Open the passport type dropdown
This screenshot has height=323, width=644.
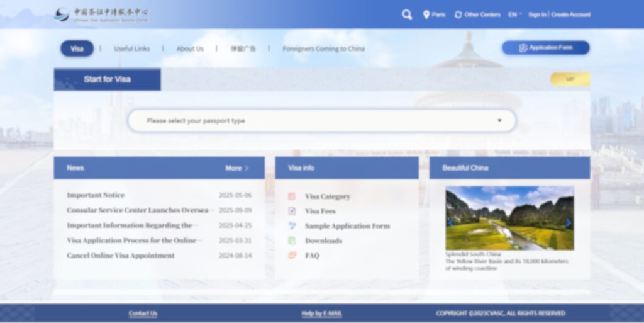322,120
